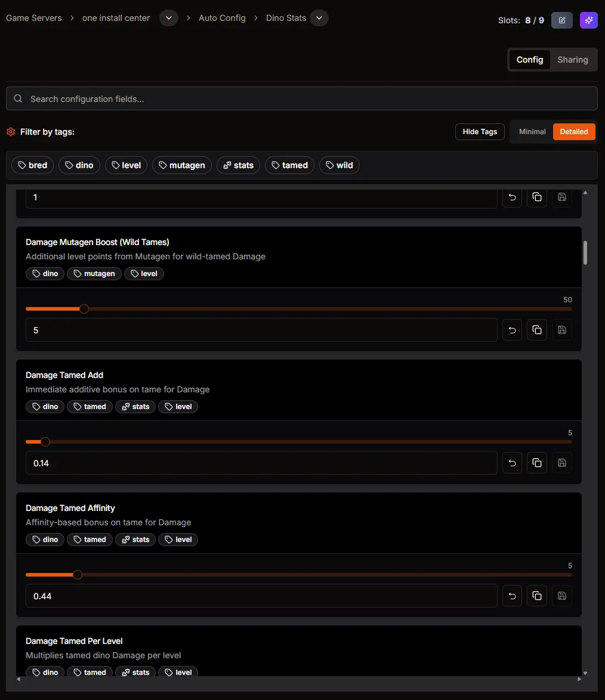Click the search magnifier icon
Screen dimensions: 605x700
(x=18, y=98)
